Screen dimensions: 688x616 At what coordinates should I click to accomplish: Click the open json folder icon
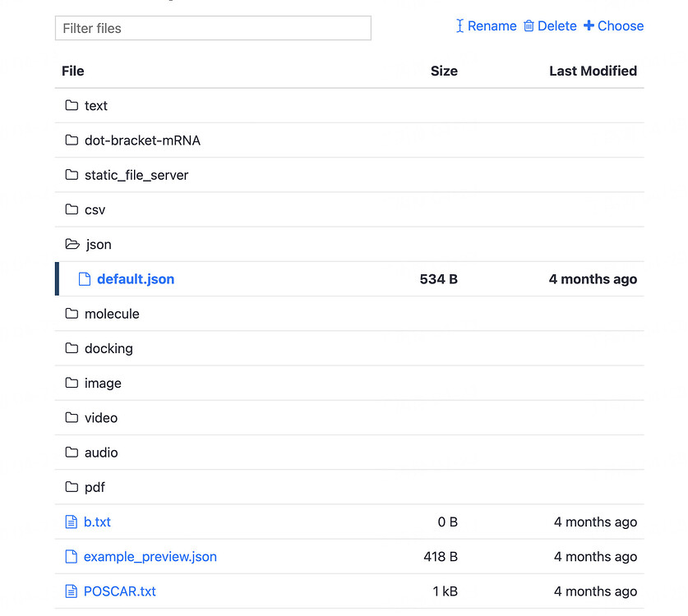coord(72,245)
